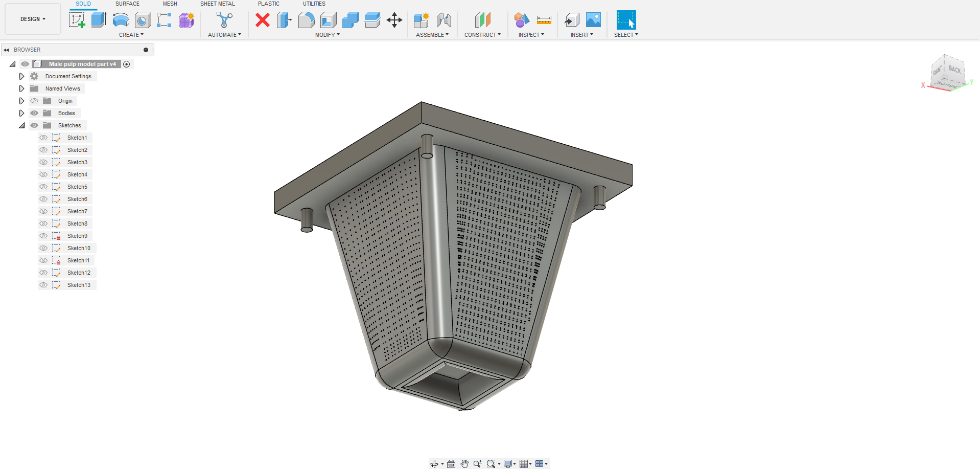Open the Design workspace dropdown
Image resolution: width=980 pixels, height=469 pixels.
pos(33,19)
